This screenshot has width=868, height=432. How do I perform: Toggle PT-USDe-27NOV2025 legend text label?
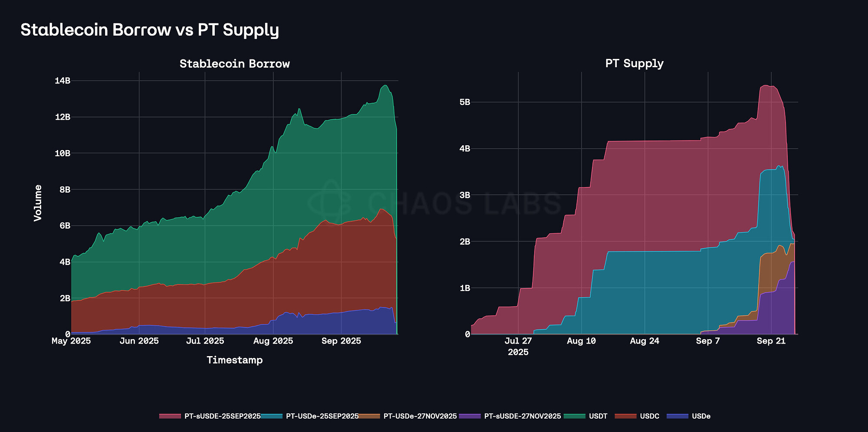pyautogui.click(x=420, y=416)
